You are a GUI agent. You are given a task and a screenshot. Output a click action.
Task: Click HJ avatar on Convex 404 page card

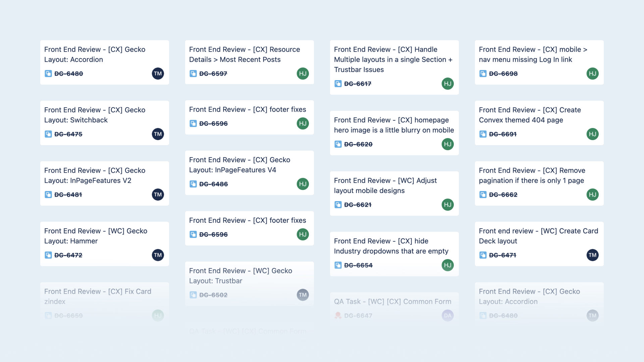coord(592,134)
